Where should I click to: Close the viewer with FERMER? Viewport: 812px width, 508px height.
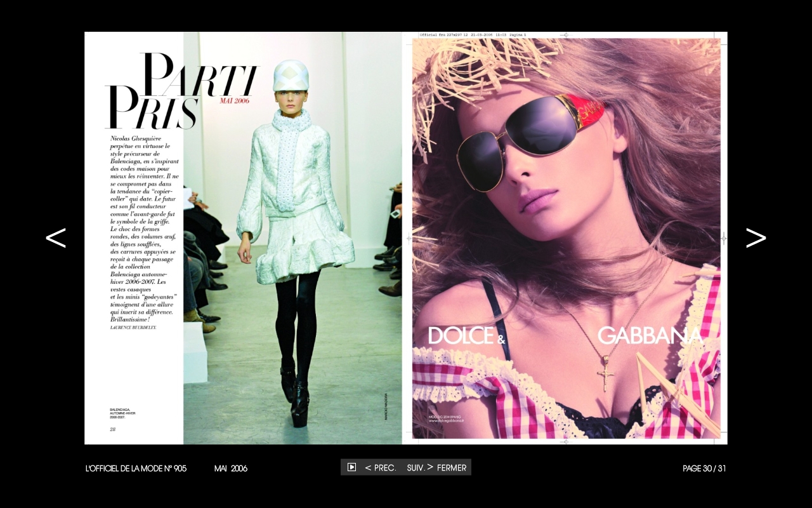click(452, 468)
